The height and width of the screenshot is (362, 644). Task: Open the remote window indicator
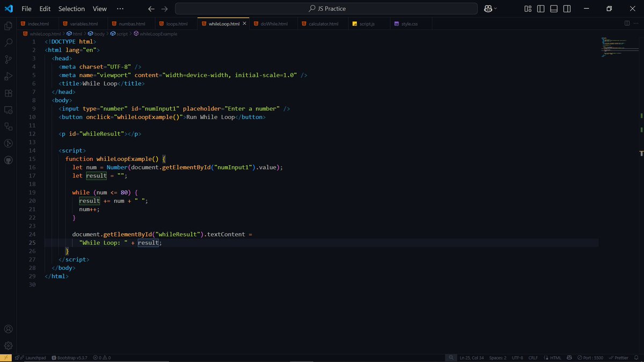click(x=5, y=358)
